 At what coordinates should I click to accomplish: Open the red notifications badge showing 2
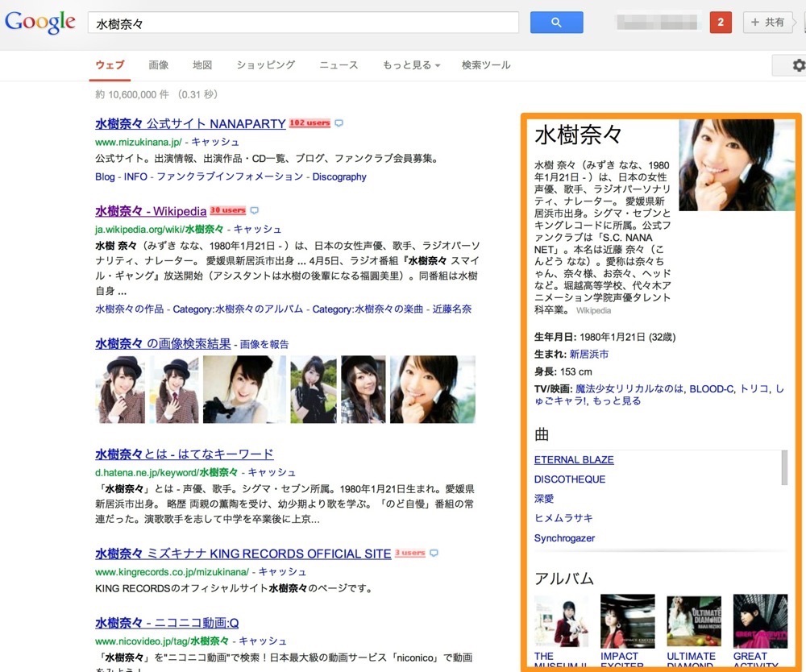tap(720, 22)
